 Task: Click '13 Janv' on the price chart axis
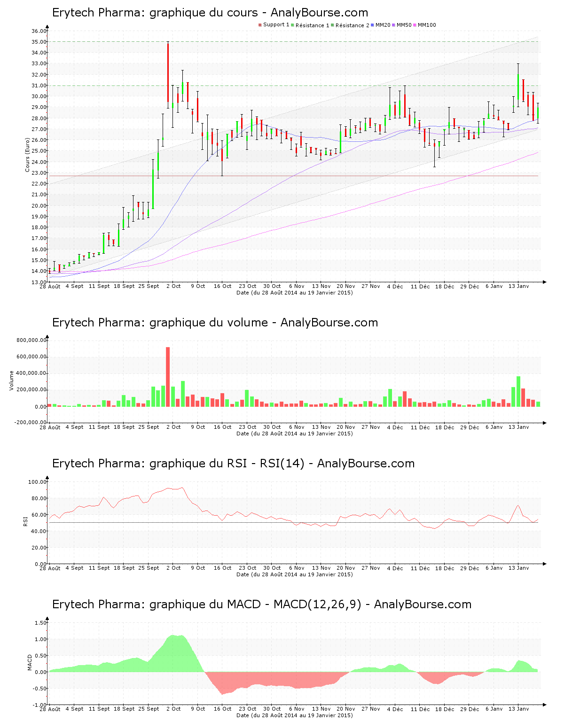pos(519,286)
